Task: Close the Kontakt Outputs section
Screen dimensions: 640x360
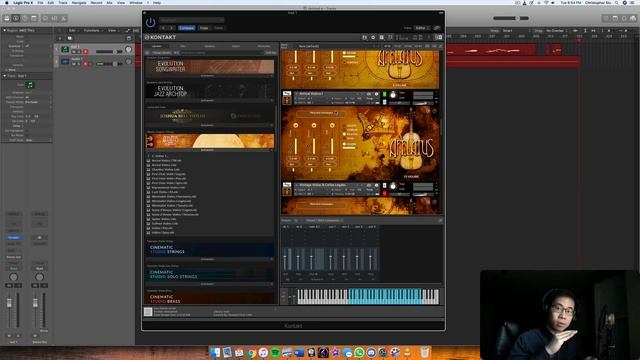Action: [x=440, y=220]
